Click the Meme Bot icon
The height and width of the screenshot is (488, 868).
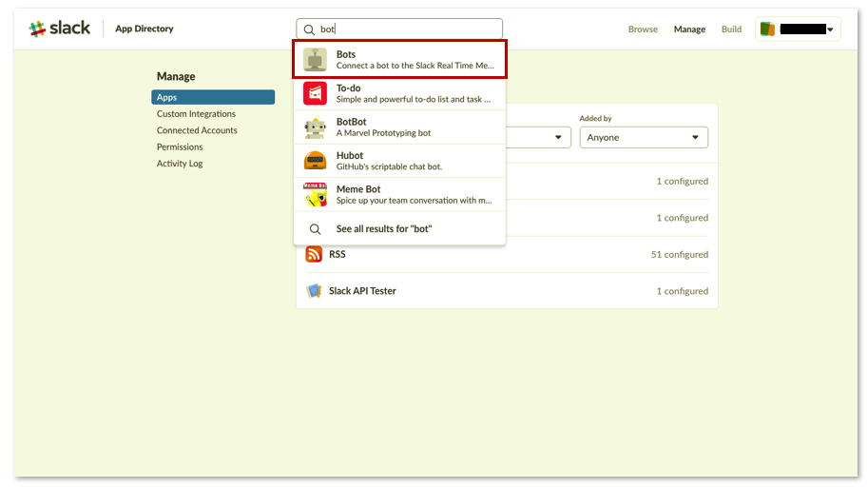[315, 194]
